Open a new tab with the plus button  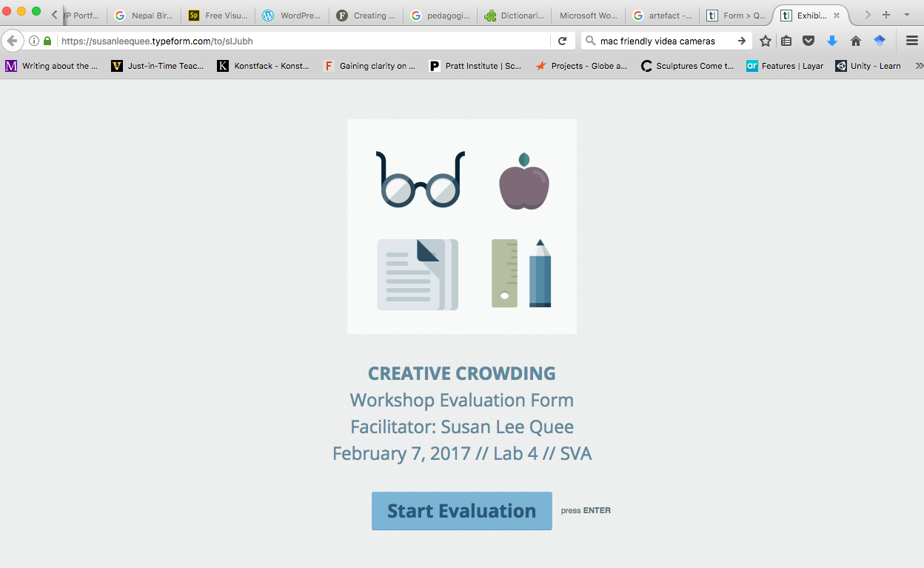886,15
